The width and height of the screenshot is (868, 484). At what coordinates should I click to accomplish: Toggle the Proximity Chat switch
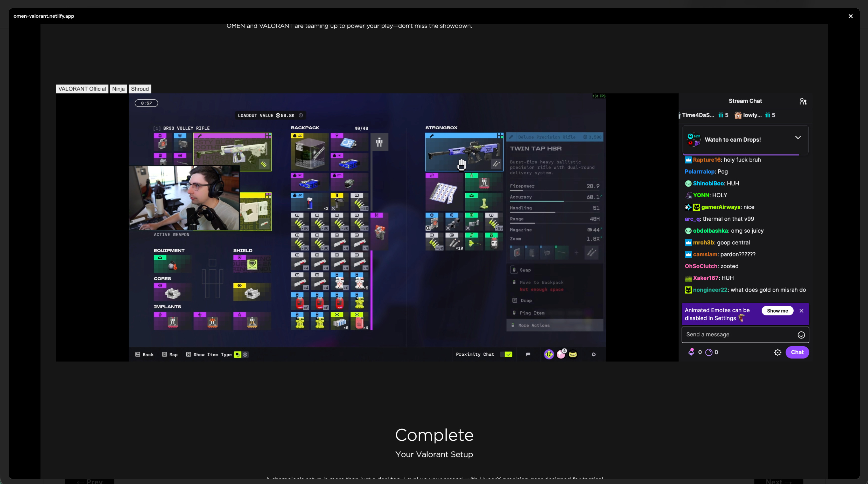click(506, 354)
